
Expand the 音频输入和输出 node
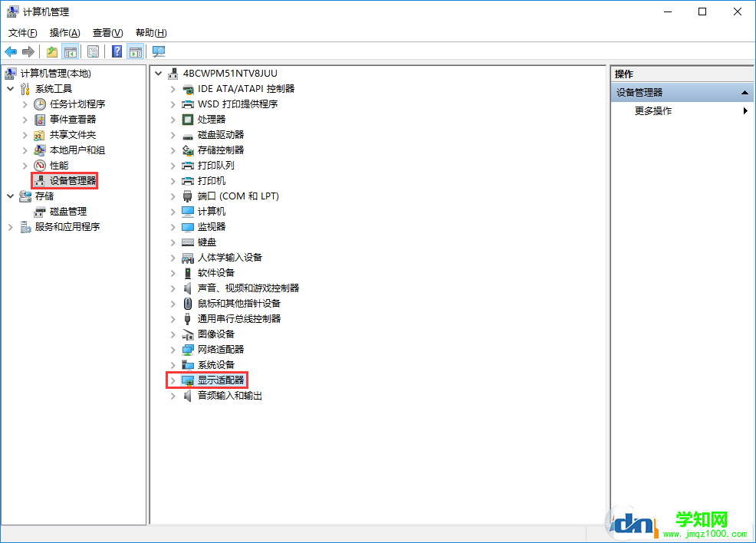coord(173,396)
